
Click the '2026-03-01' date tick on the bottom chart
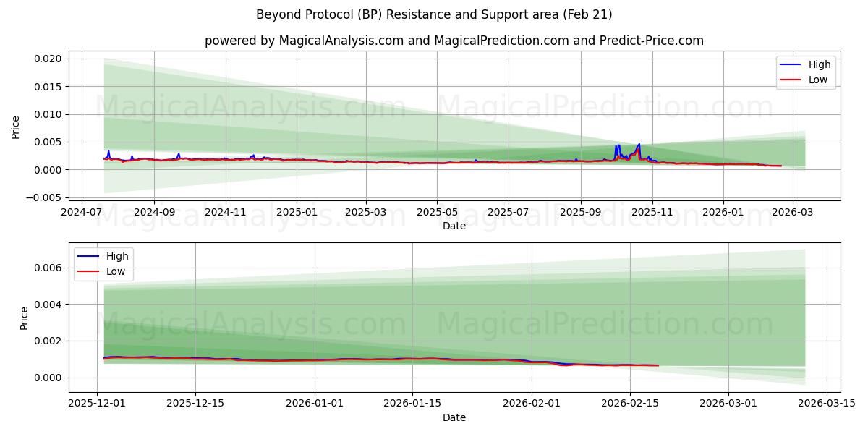pos(727,405)
